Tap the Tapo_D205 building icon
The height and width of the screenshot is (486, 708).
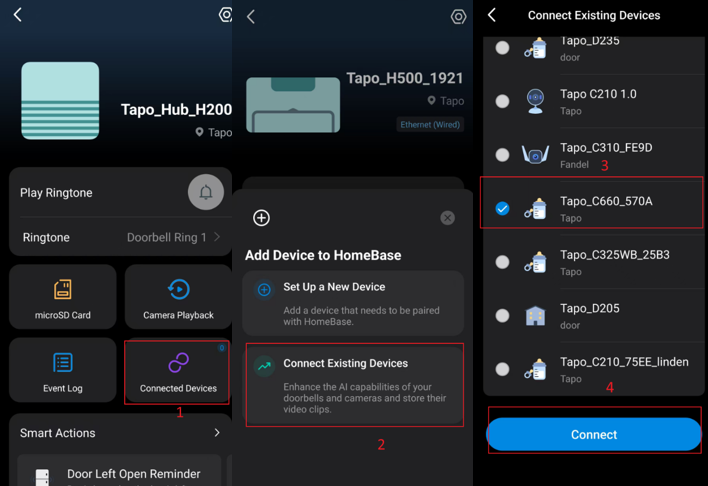click(x=536, y=316)
